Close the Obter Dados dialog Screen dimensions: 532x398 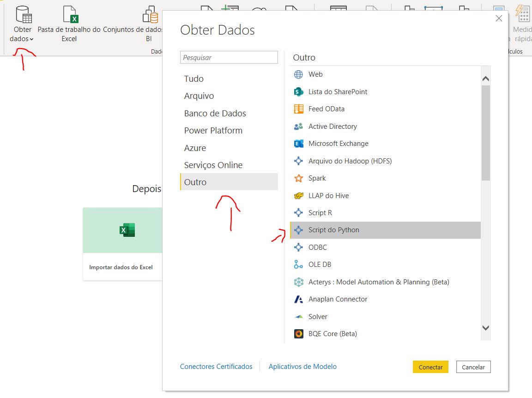[499, 18]
